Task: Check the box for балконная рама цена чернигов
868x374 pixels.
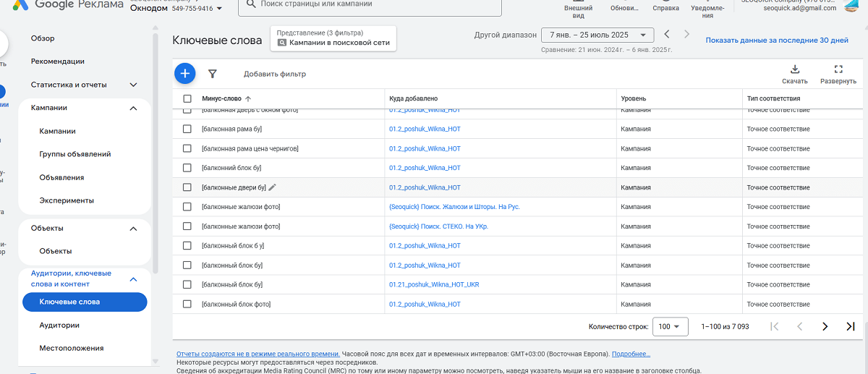Action: point(187,148)
